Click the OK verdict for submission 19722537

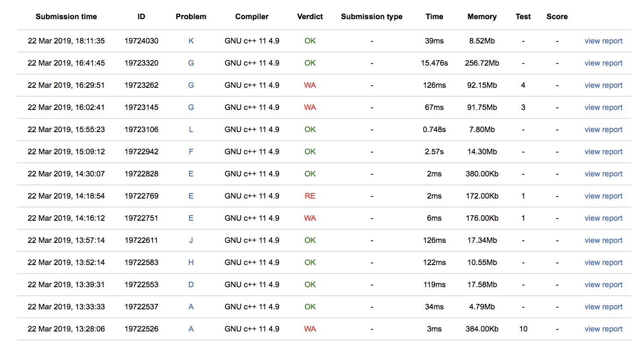(x=310, y=307)
